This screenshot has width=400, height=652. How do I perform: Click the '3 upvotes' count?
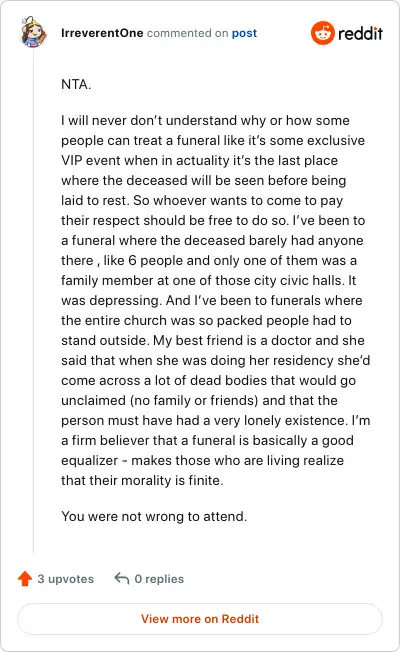(66, 579)
